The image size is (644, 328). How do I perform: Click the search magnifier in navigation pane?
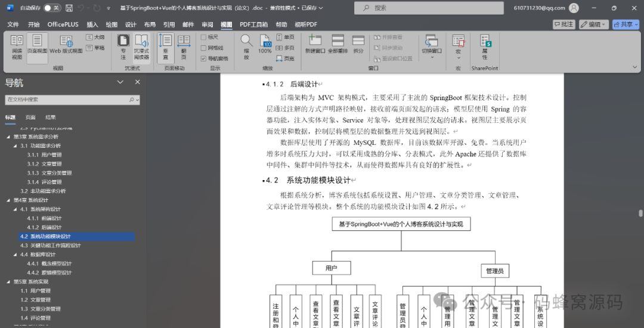(x=131, y=100)
